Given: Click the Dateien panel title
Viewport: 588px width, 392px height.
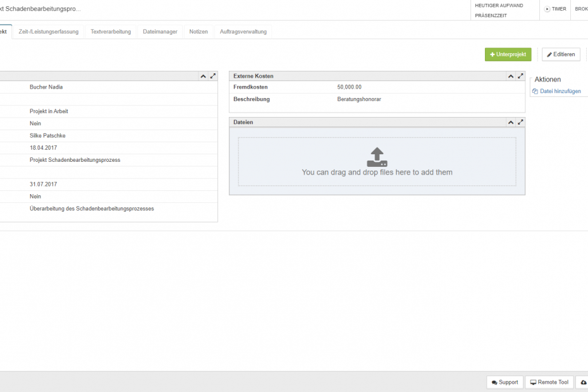Looking at the screenshot, I should click(243, 122).
